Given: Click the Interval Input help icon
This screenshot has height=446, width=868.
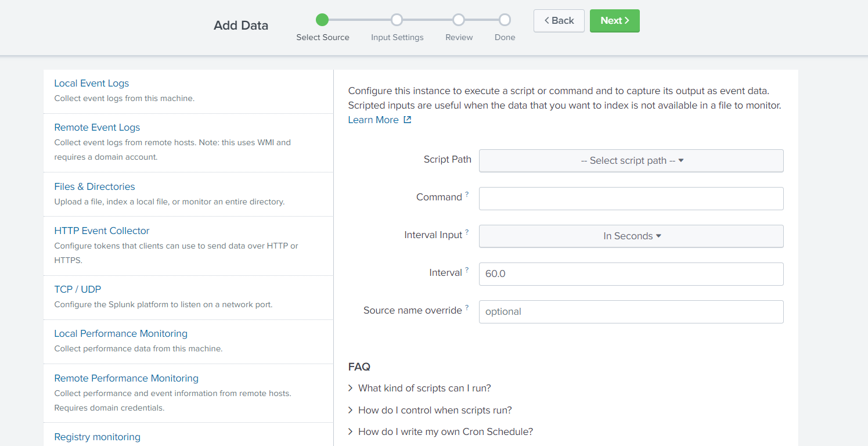Looking at the screenshot, I should [467, 232].
